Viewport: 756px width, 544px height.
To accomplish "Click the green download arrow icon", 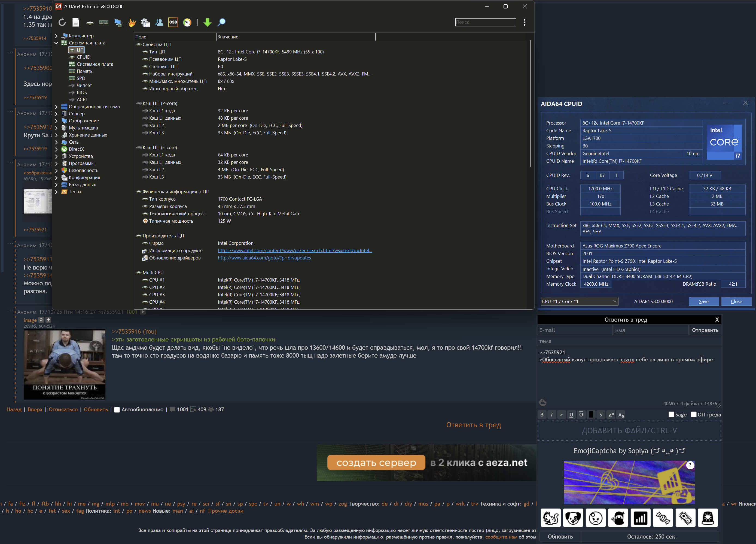I will point(207,22).
